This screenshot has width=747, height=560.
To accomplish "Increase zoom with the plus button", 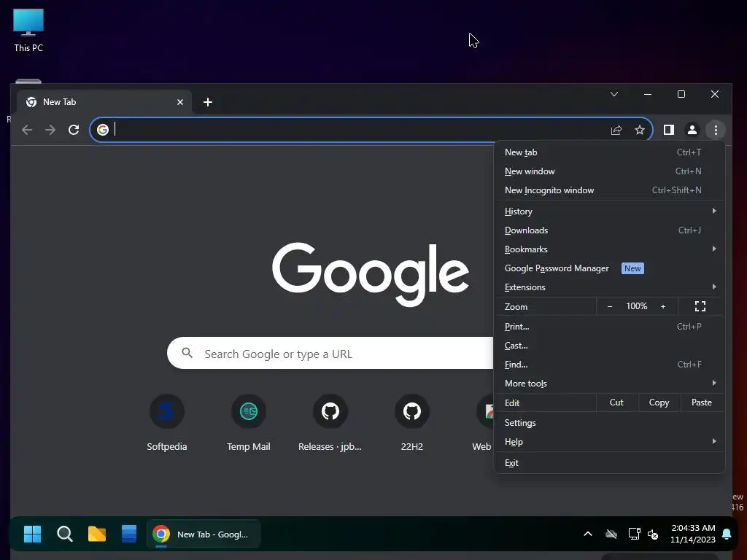I will tap(662, 306).
